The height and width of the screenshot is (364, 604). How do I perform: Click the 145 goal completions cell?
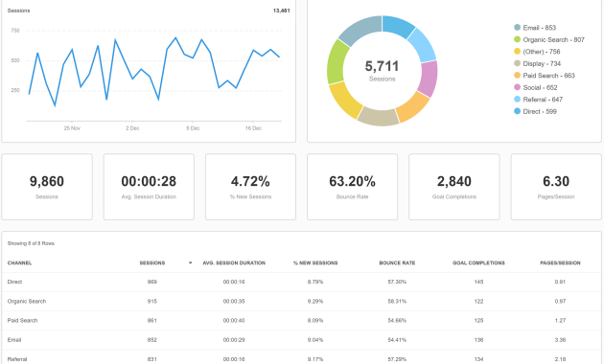click(x=478, y=282)
